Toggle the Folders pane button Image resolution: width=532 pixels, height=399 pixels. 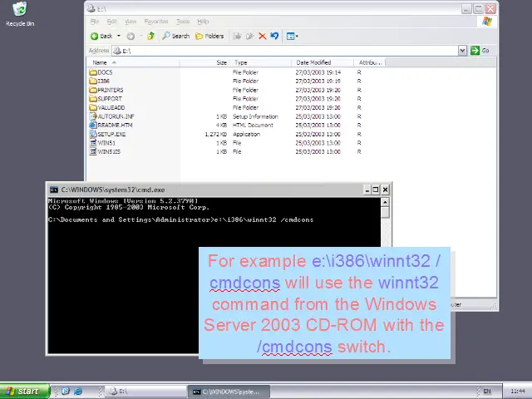tap(209, 36)
